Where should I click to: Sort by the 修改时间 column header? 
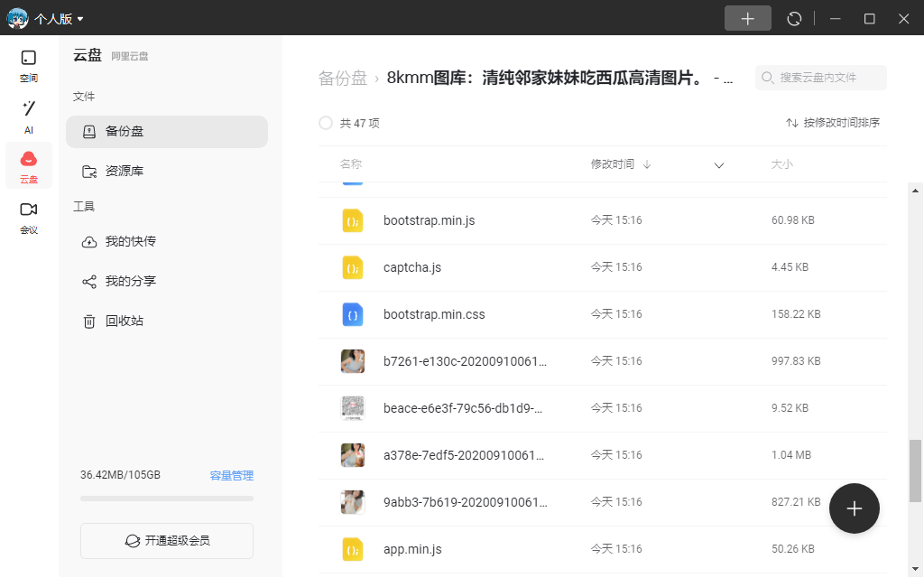[621, 164]
